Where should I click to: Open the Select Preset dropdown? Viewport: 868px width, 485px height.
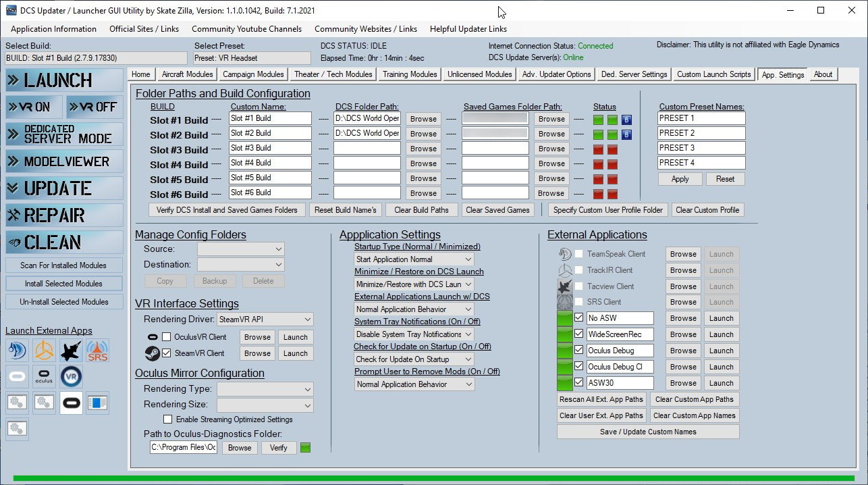point(253,58)
